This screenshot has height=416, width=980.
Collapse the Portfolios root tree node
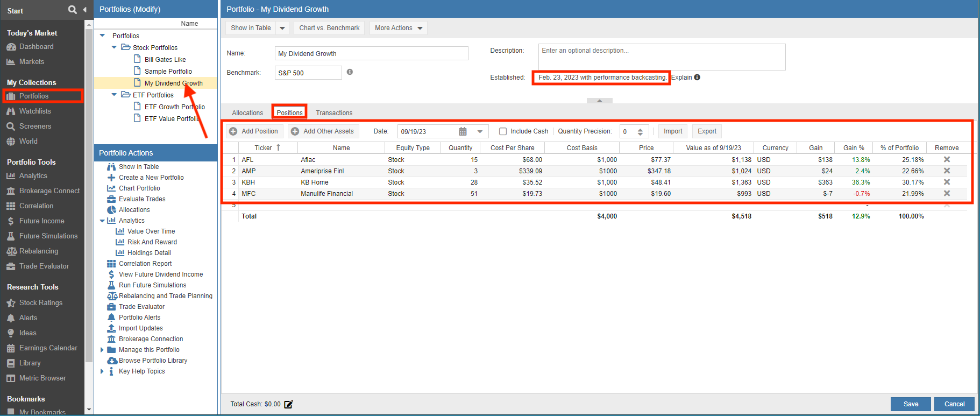tap(102, 36)
